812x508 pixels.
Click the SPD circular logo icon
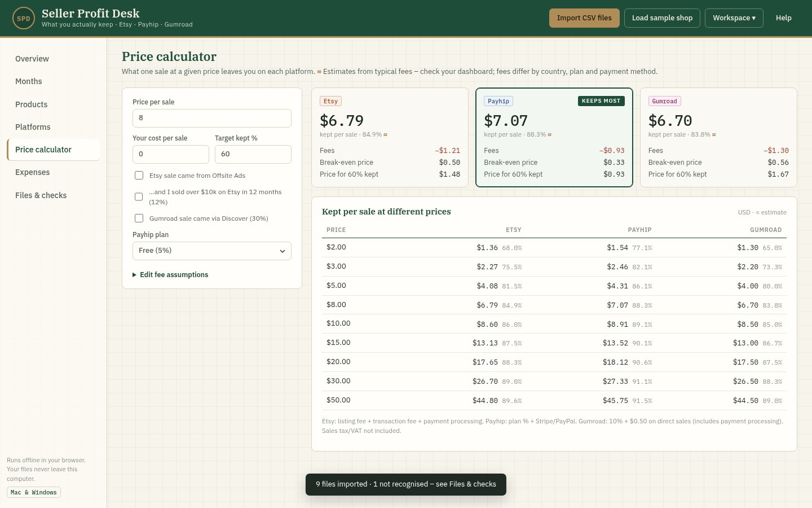click(x=24, y=18)
